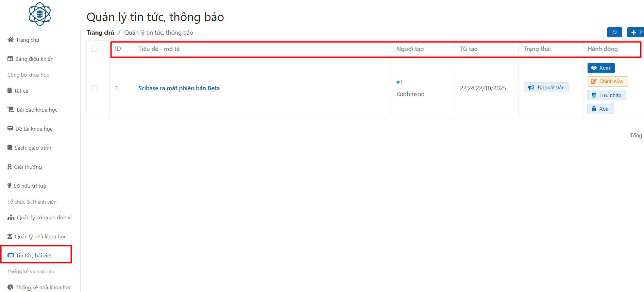The height and width of the screenshot is (292, 644).
Task: Click timestamp 22:24 22/10/2025
Action: [483, 88]
